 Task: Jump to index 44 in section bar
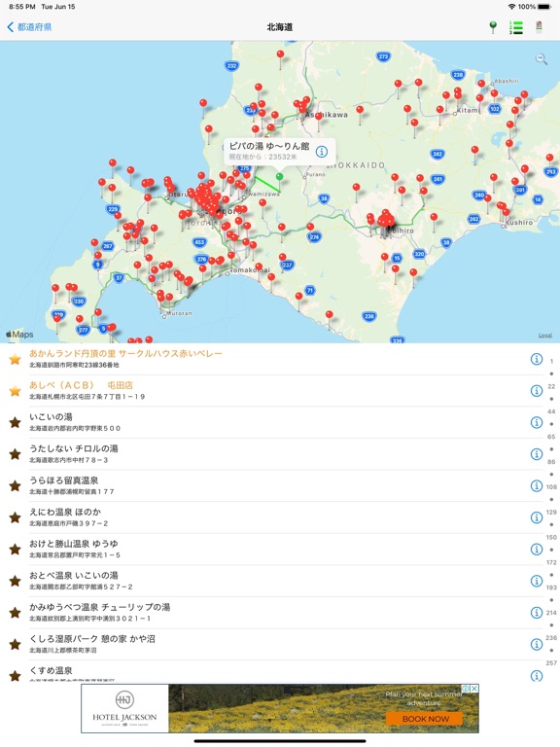[551, 411]
